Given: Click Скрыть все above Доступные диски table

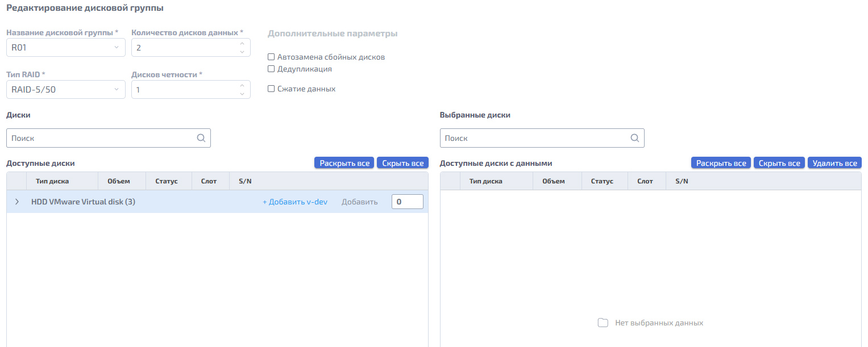Looking at the screenshot, I should point(402,163).
